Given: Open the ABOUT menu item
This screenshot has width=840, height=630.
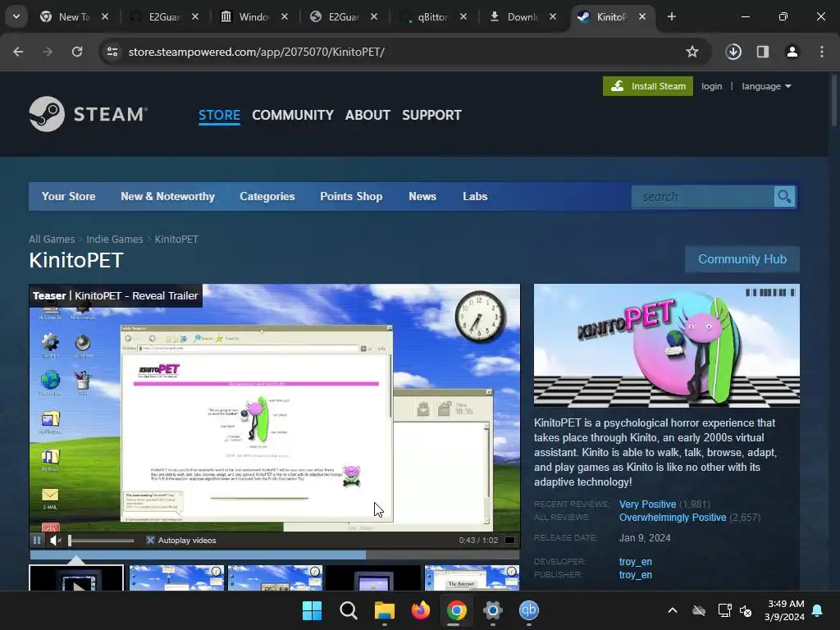Looking at the screenshot, I should point(367,115).
